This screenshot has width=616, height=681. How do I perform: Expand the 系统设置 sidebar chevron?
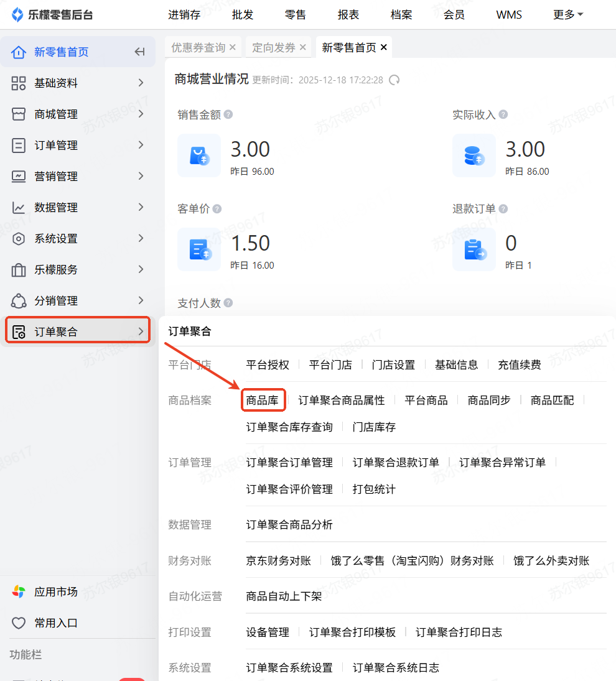pos(141,238)
